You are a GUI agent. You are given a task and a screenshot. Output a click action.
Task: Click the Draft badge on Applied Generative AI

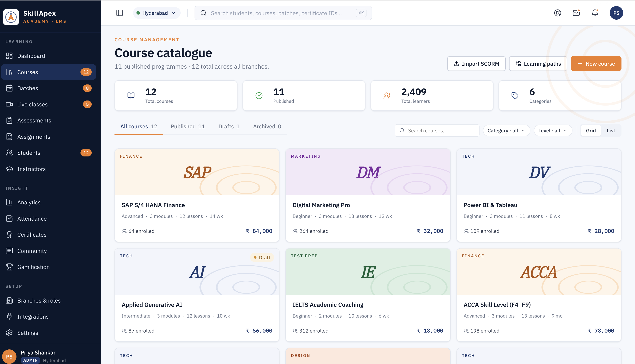click(x=262, y=258)
